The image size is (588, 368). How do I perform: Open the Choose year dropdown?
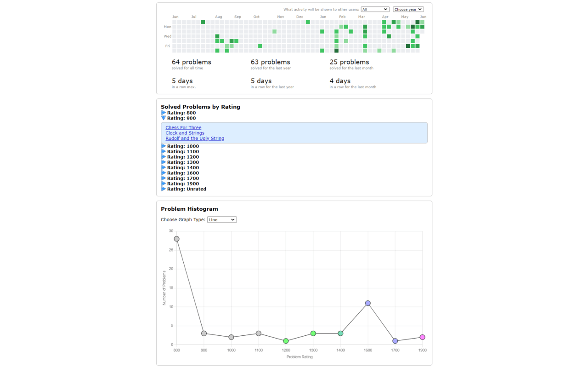click(409, 9)
